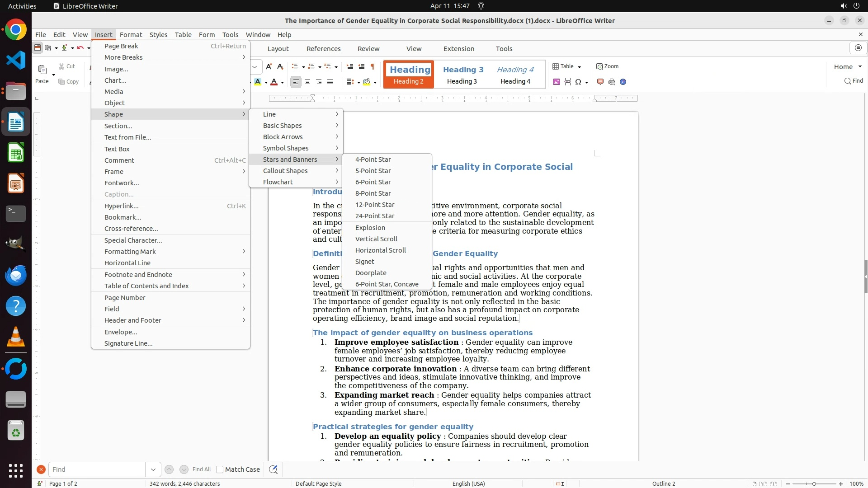Viewport: 868px width, 488px height.
Task: Toggle formatting marks pilcrow icon
Action: click(373, 66)
